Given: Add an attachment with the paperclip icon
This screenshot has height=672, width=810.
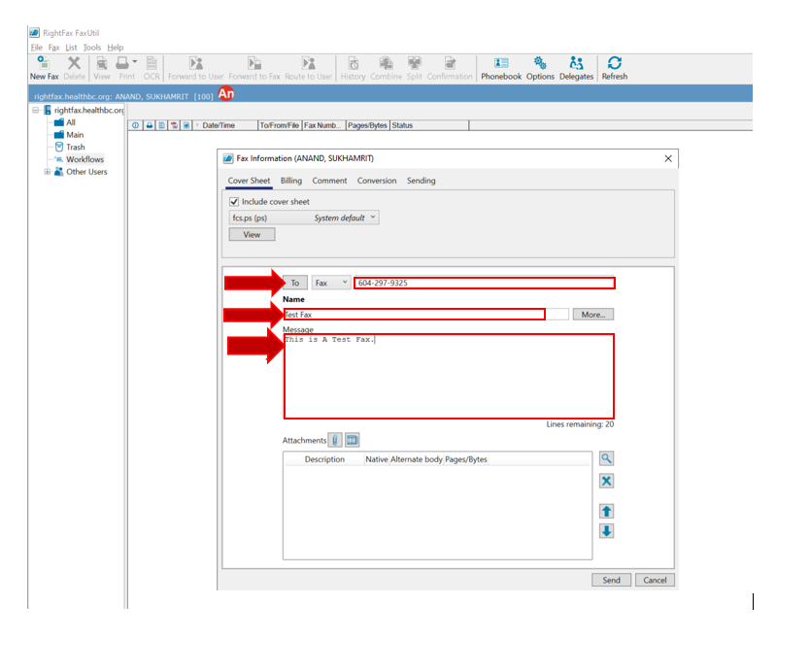Looking at the screenshot, I should point(333,440).
